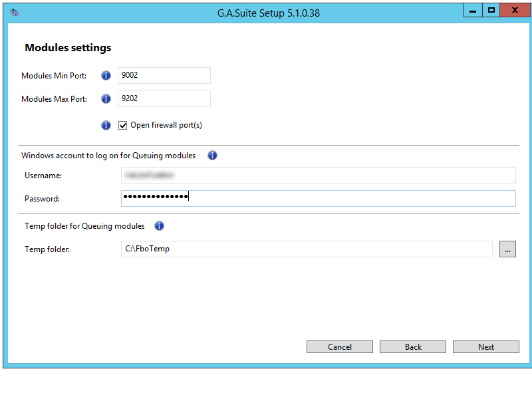Click the 'Temp folder:' label
Screen dimensions: 532x399
(x=47, y=249)
